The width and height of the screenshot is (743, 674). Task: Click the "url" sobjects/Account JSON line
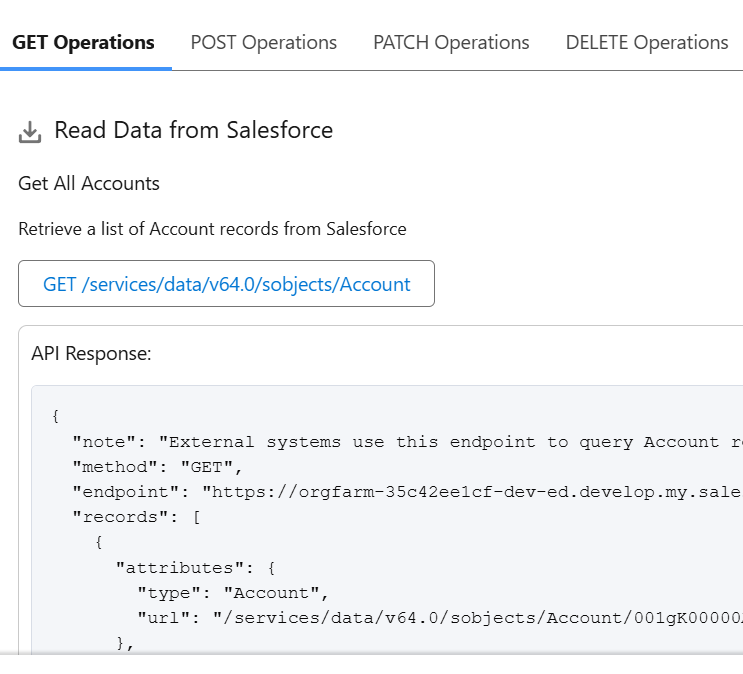click(440, 618)
